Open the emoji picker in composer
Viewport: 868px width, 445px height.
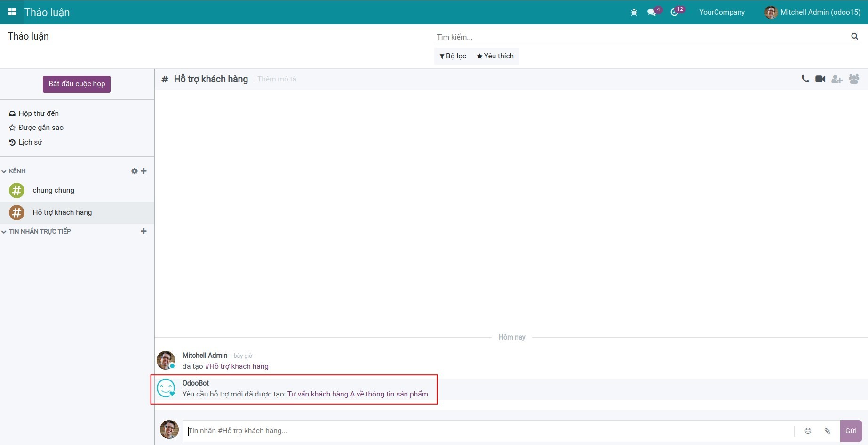pyautogui.click(x=808, y=430)
